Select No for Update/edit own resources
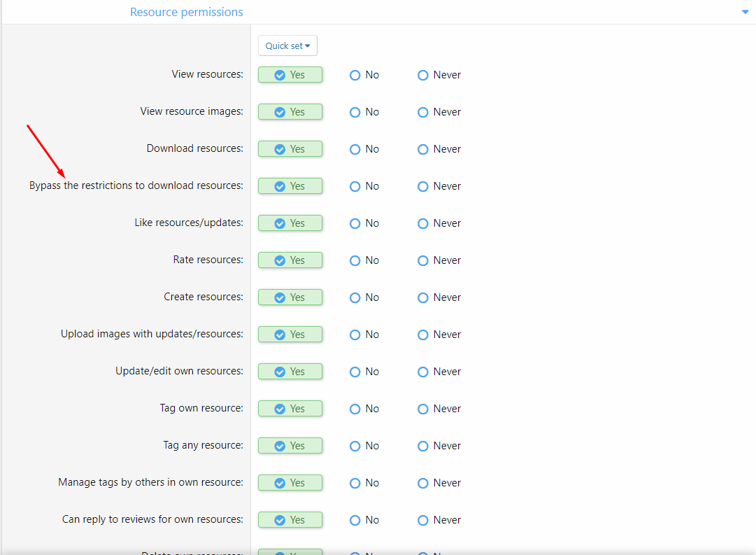 click(x=355, y=371)
